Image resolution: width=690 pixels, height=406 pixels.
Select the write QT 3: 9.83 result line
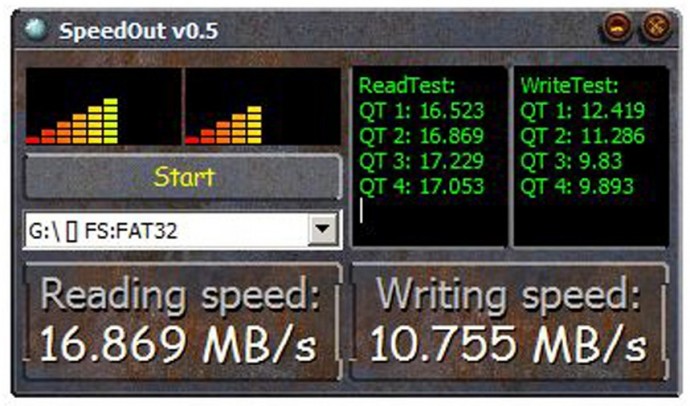(x=571, y=161)
